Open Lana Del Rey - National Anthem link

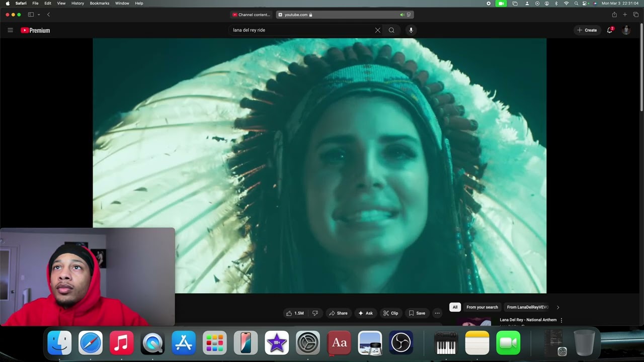[528, 320]
